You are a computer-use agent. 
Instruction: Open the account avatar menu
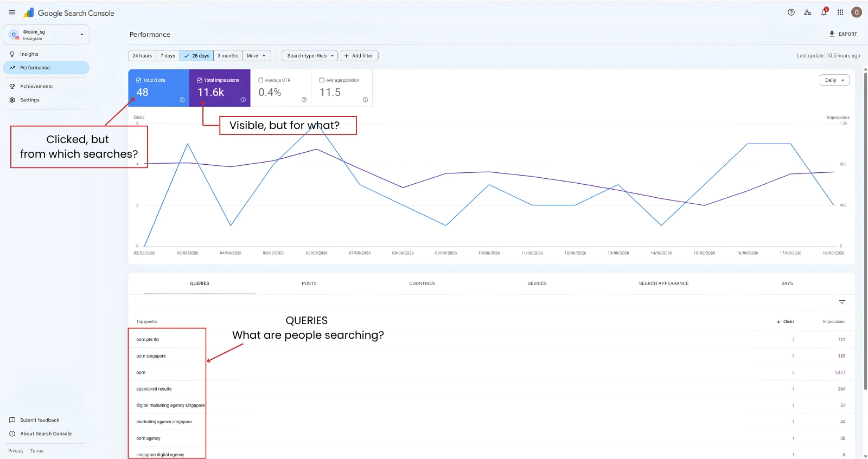[x=857, y=12]
